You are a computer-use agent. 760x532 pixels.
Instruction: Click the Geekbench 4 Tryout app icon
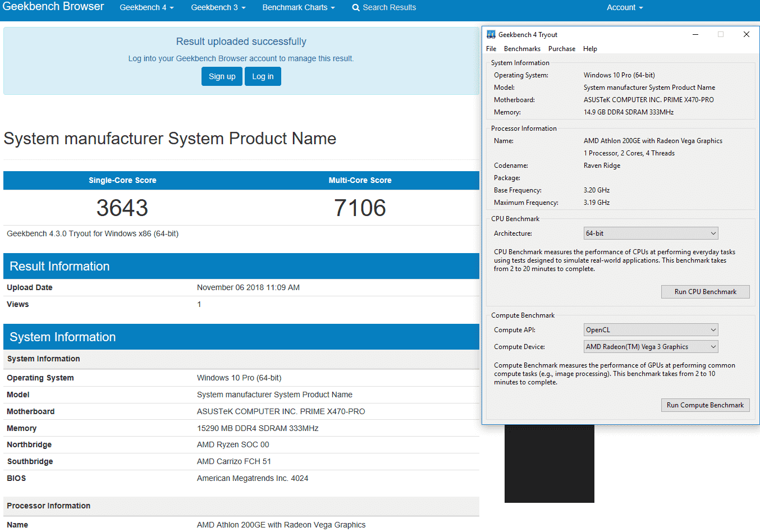[491, 34]
